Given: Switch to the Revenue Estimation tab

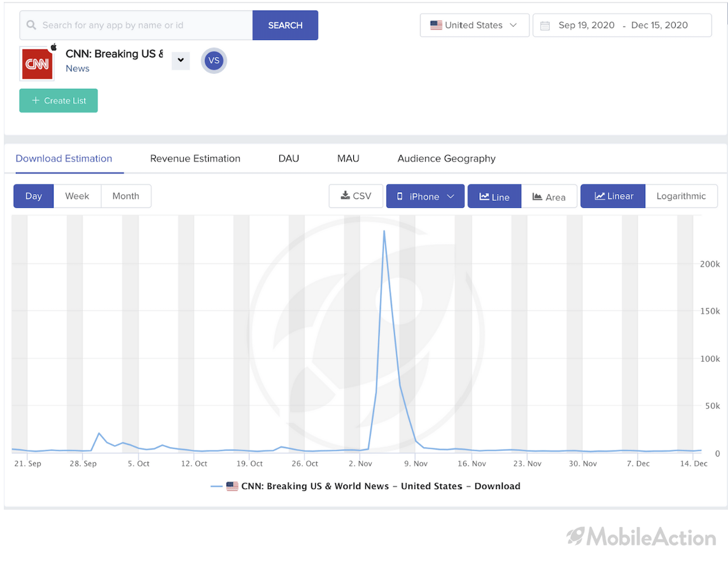Looking at the screenshot, I should pyautogui.click(x=195, y=158).
